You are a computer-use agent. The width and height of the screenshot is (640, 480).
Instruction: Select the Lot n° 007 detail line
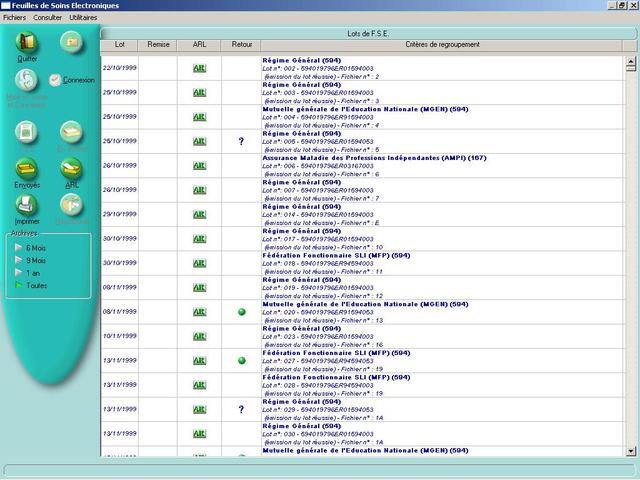click(x=318, y=190)
